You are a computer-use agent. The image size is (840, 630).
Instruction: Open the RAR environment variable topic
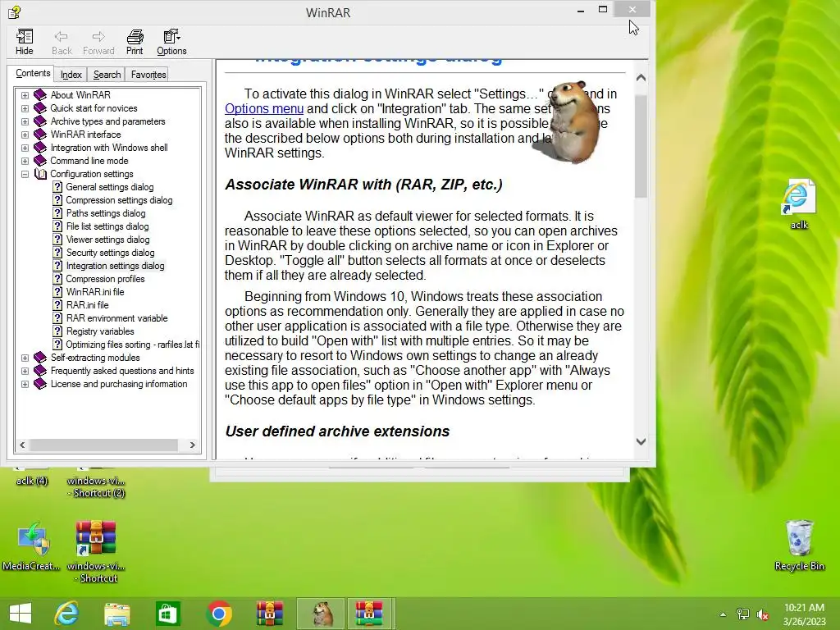tap(116, 318)
